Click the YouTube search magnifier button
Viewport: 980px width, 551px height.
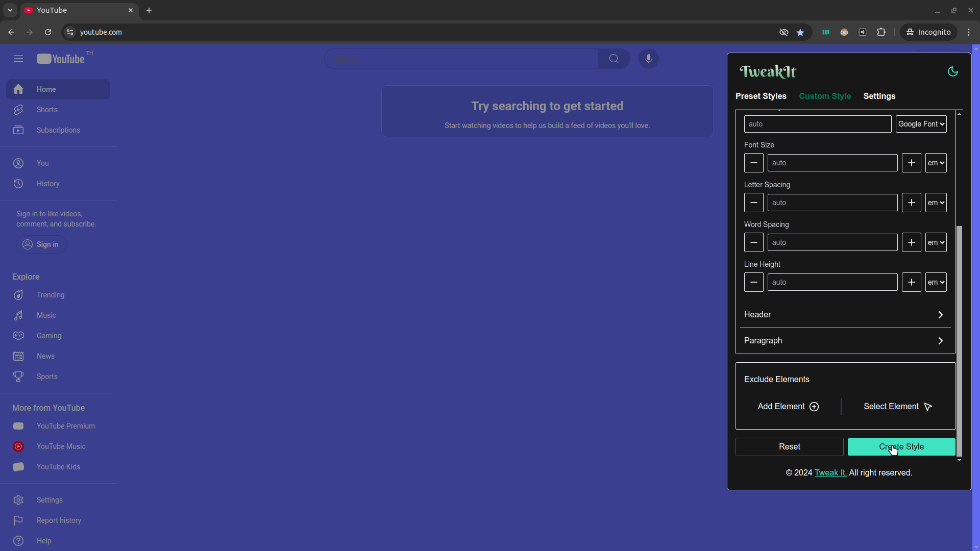[614, 59]
